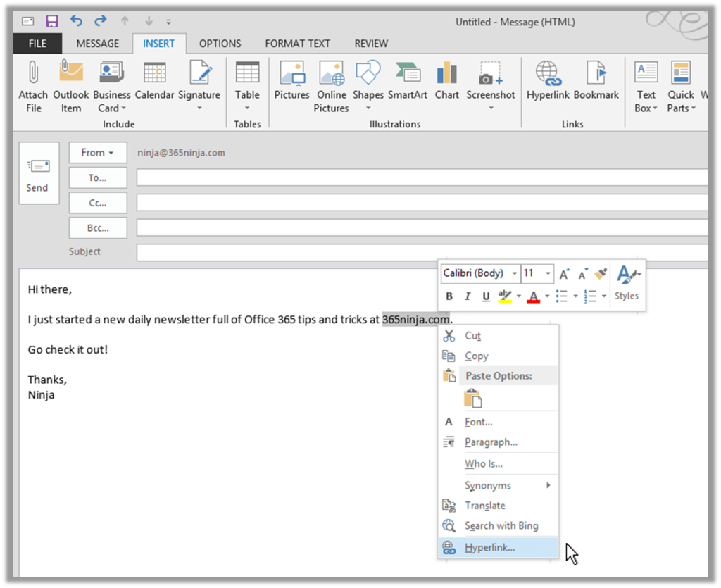The width and height of the screenshot is (721, 588).
Task: Insert a Bookmark from the Links group
Action: 596,80
